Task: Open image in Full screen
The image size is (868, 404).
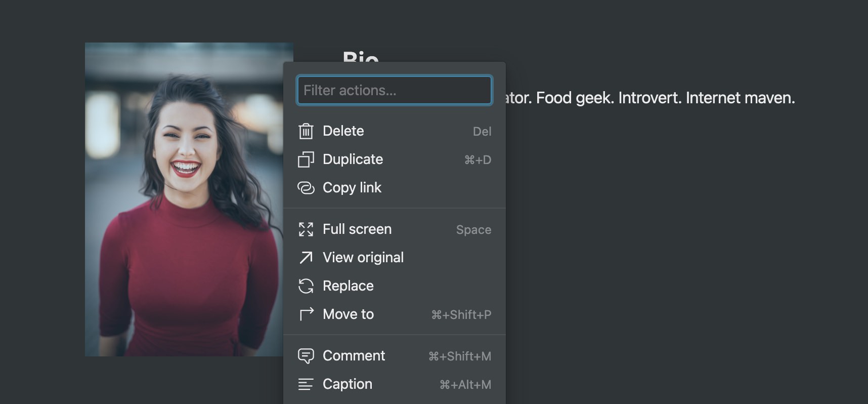Action: (395, 229)
